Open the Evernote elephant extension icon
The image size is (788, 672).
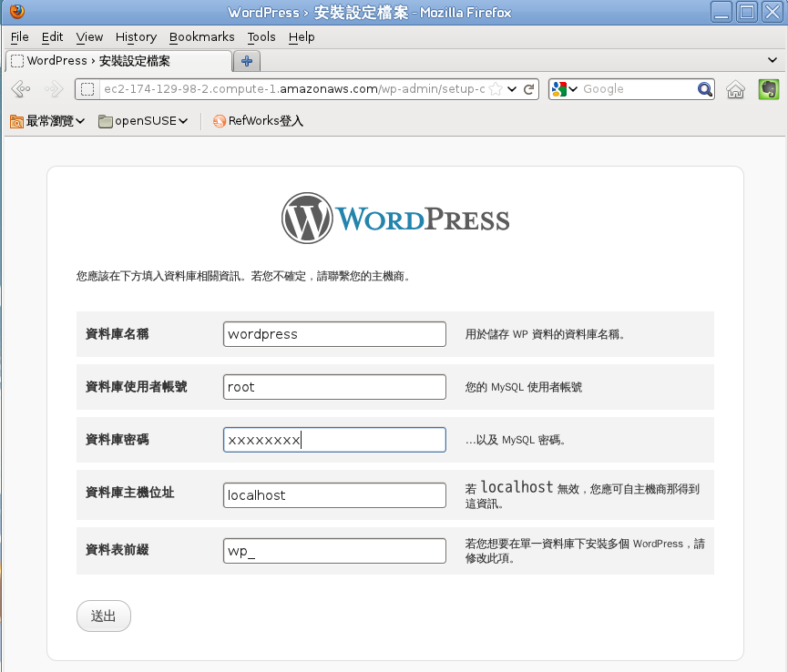(768, 89)
